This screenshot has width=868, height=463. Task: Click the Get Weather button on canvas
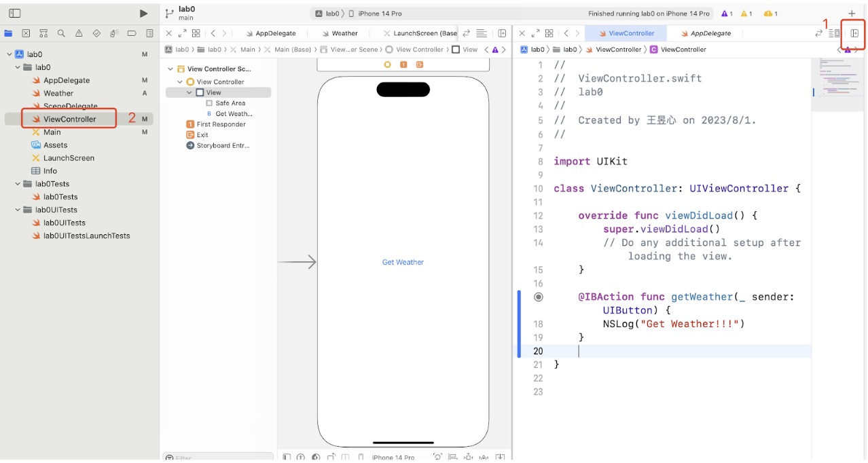point(403,262)
